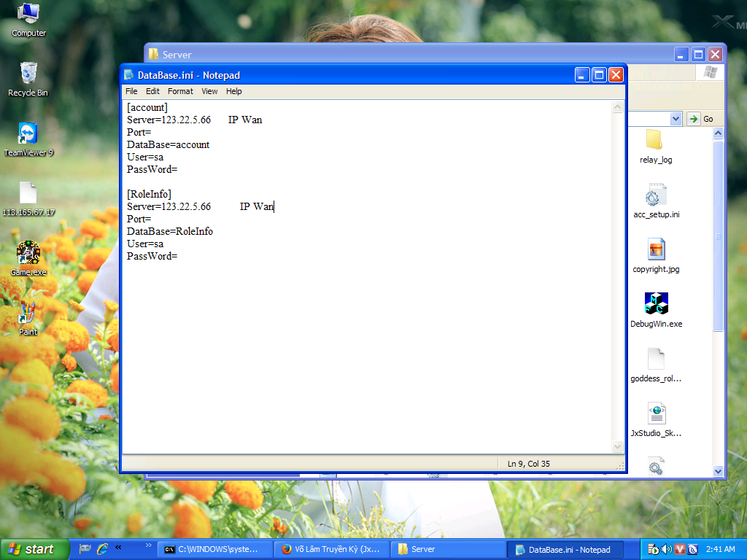Click Notepad scrollbar down arrow

click(617, 447)
